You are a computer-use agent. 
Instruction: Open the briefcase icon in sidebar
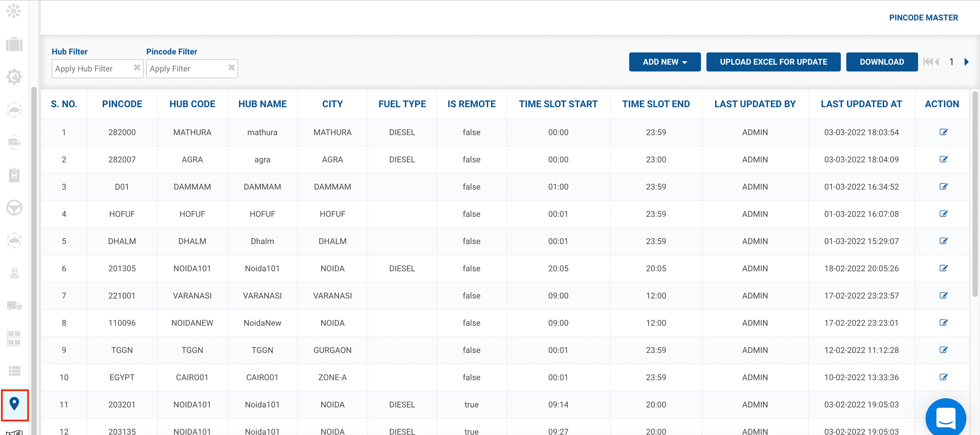click(x=14, y=45)
